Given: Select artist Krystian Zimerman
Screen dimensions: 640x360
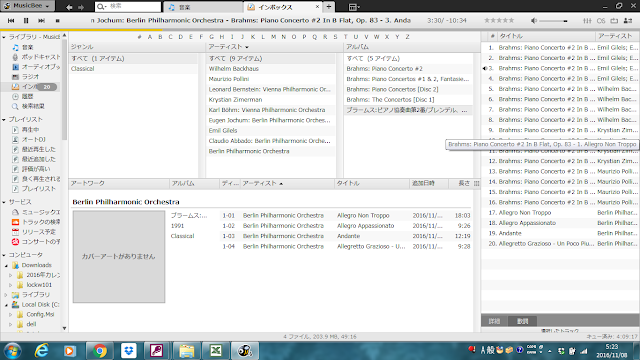Looking at the screenshot, I should (271, 100).
